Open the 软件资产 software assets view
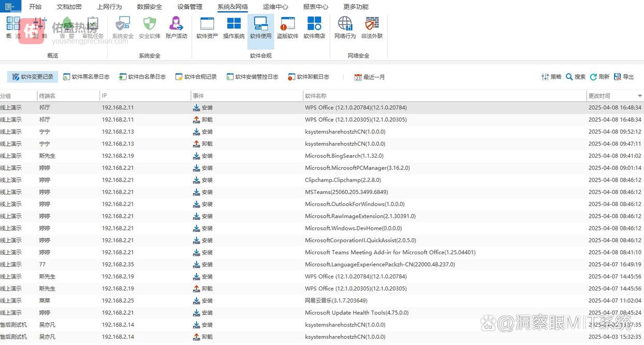The height and width of the screenshot is (345, 644). pos(207,27)
